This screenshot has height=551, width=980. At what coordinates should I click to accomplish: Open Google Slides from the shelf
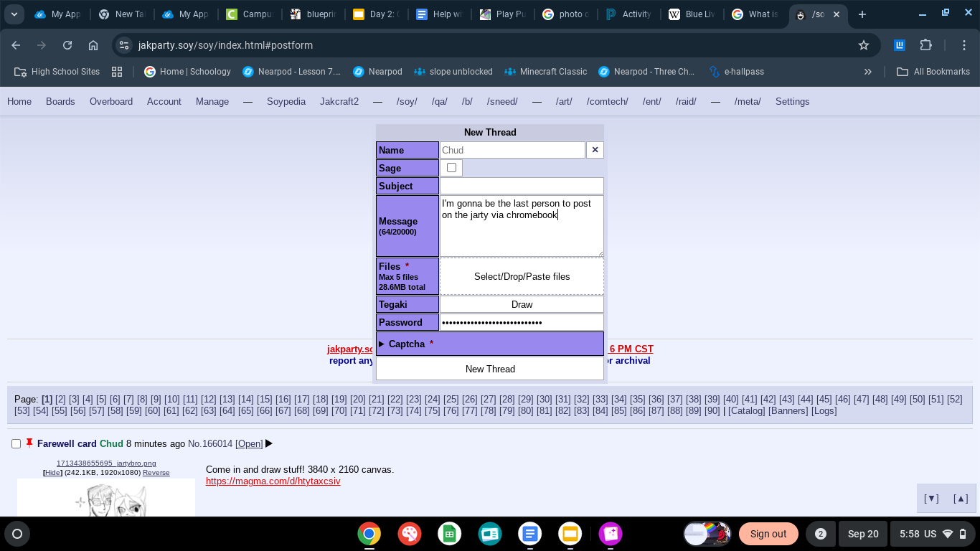pos(570,534)
